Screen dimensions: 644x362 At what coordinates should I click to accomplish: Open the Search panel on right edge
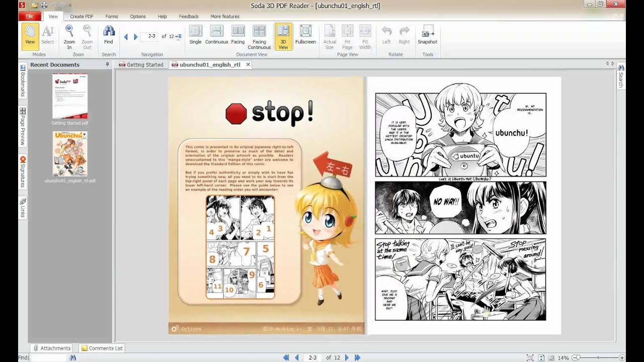621,76
